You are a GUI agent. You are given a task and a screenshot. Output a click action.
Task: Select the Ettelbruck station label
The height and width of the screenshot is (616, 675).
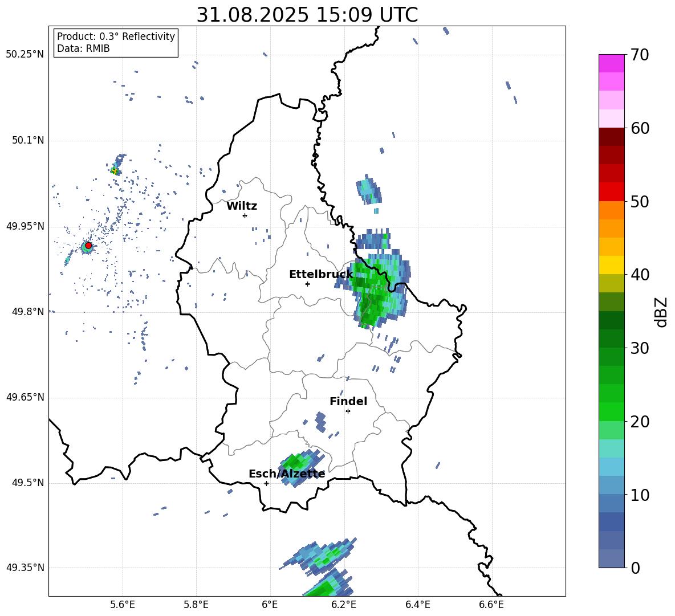321,275
